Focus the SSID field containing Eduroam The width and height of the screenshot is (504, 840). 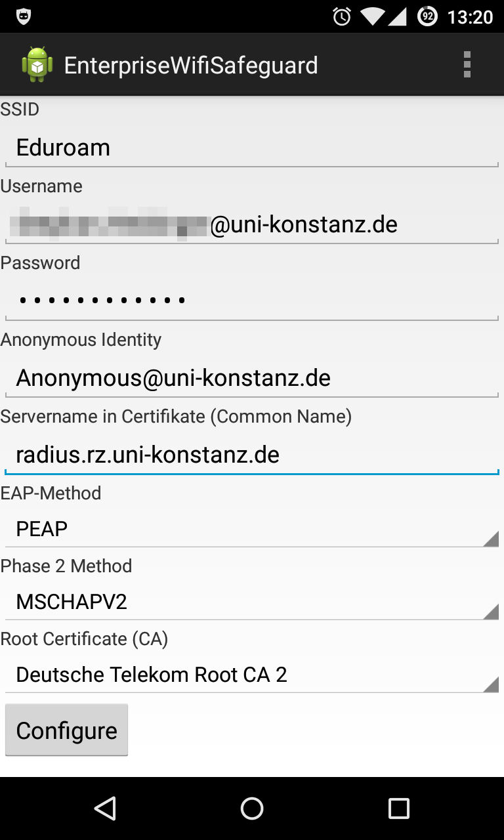point(252,148)
